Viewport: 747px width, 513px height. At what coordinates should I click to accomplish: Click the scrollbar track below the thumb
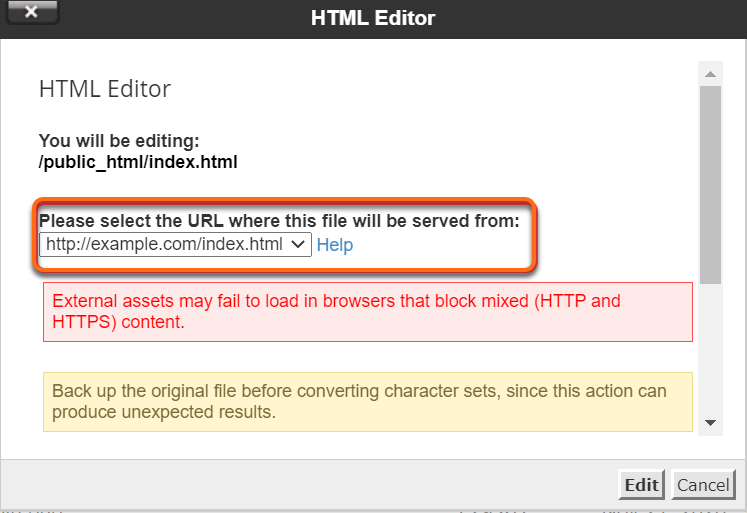coord(710,350)
